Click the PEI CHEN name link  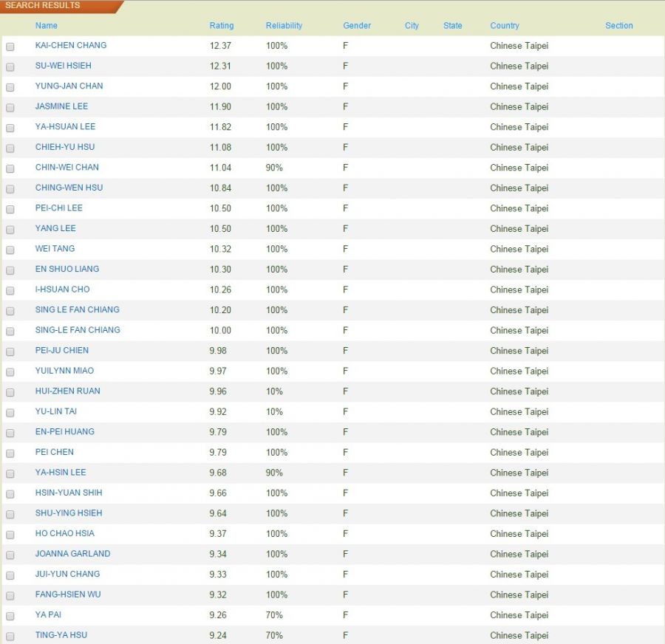[x=54, y=453]
